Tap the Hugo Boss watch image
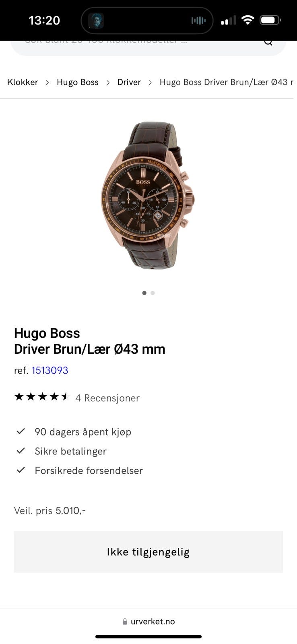The image size is (297, 644). coord(148,195)
